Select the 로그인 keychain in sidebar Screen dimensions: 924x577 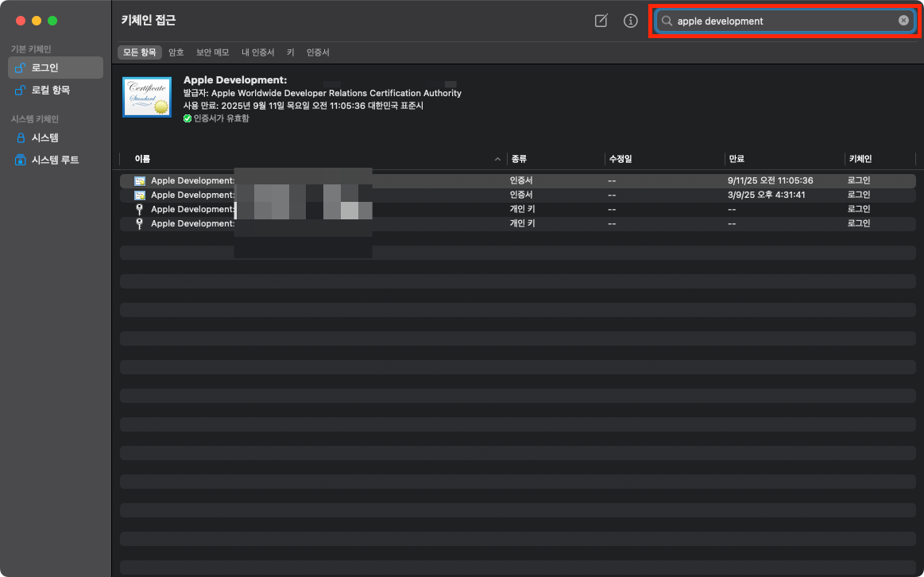point(56,68)
